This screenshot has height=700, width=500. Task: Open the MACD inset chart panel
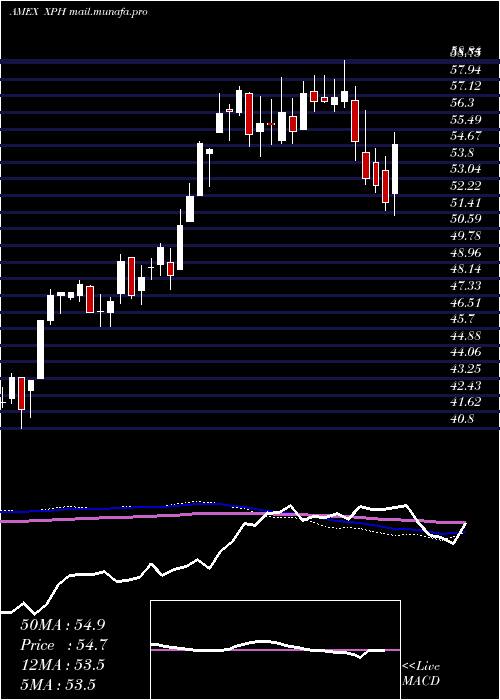[x=275, y=650]
